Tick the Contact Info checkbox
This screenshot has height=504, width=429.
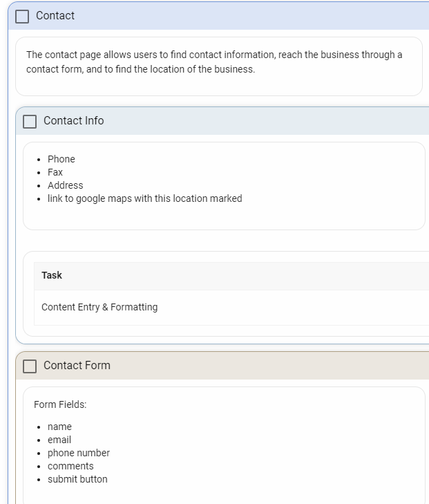30,122
